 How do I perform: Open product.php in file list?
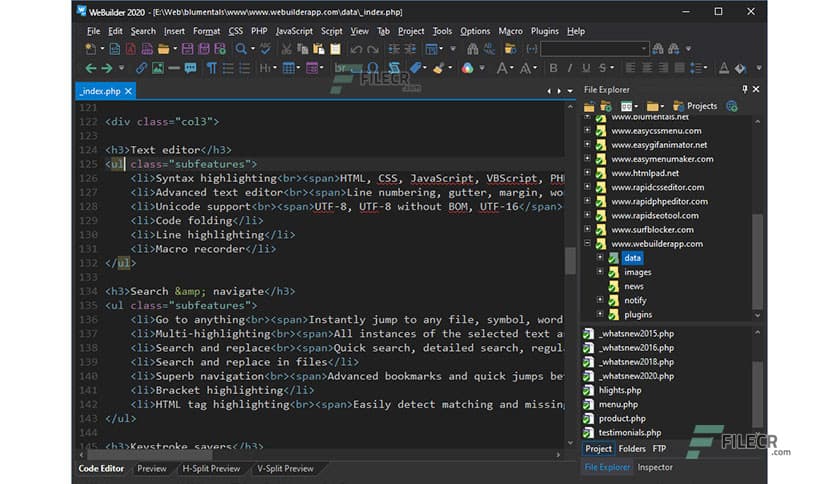622,418
